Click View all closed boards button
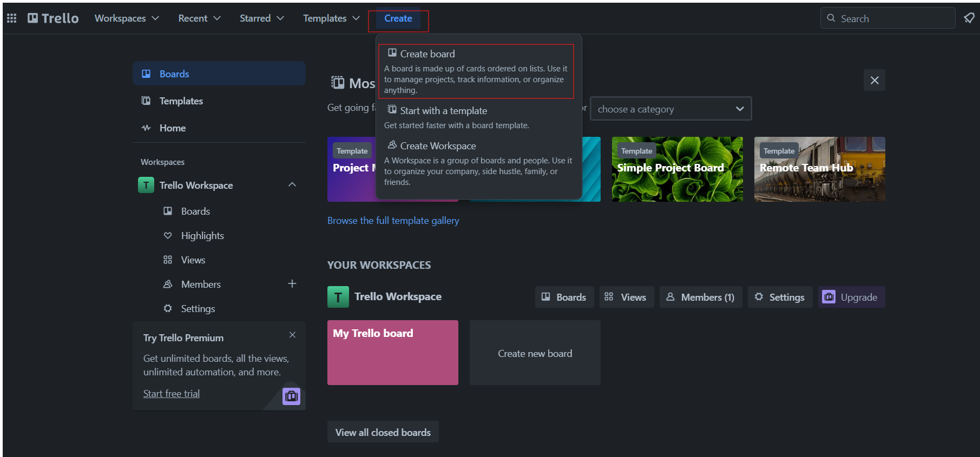Screen dimensions: 980x457 click(x=383, y=432)
